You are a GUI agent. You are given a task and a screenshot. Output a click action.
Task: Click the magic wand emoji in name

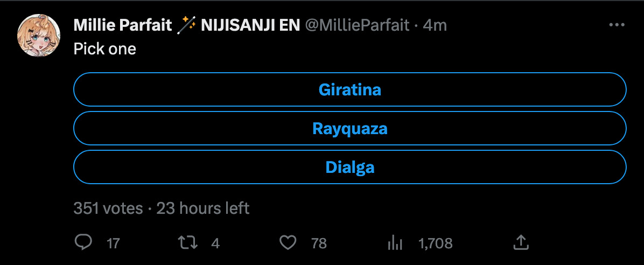[186, 25]
